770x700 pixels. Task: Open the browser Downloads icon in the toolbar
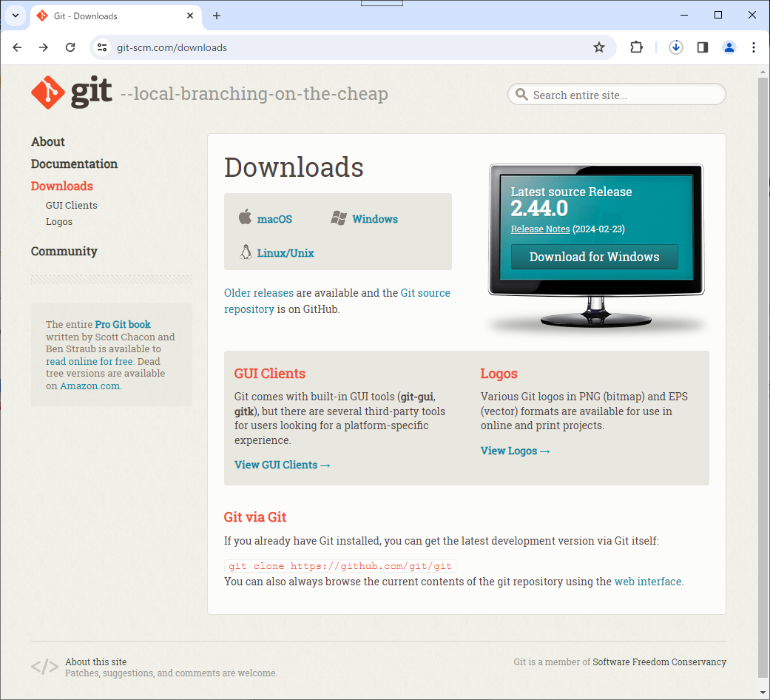tap(676, 47)
